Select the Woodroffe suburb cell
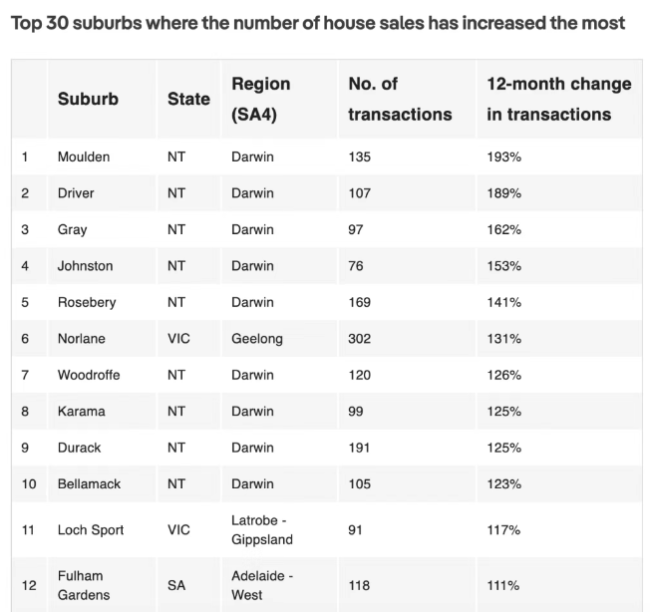The height and width of the screenshot is (614, 650). click(x=88, y=375)
